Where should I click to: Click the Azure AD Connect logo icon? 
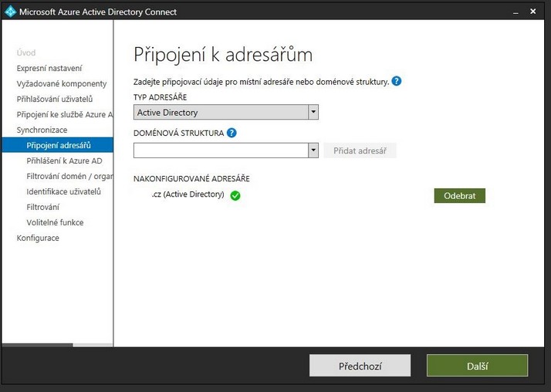10,12
